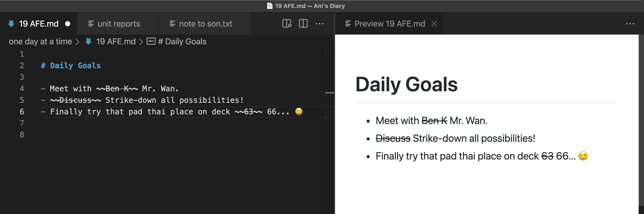Open the 'one day at a time' breadcrumb dropdown
Image resolution: width=644 pixels, height=214 pixels.
(41, 41)
